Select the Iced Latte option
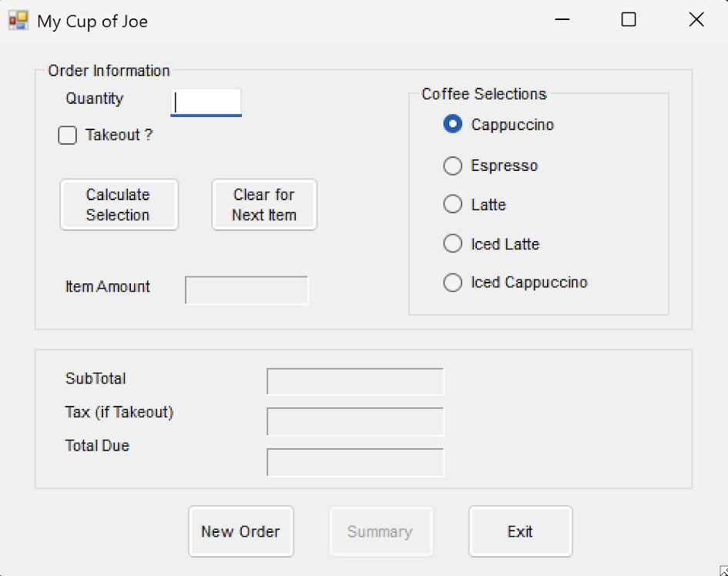 point(453,244)
